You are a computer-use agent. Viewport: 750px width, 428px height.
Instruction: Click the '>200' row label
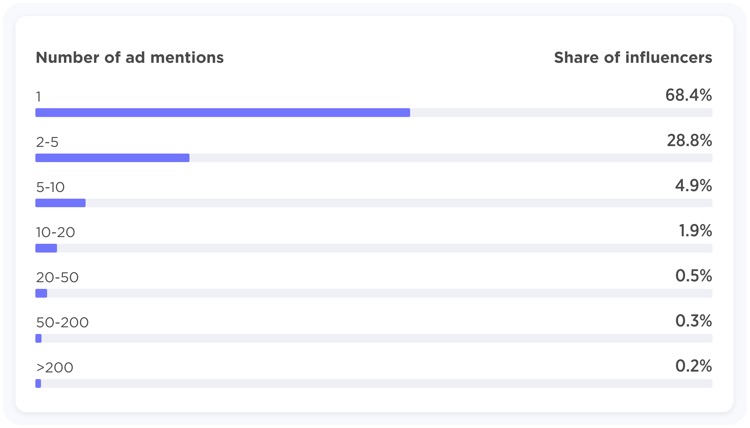coord(55,368)
